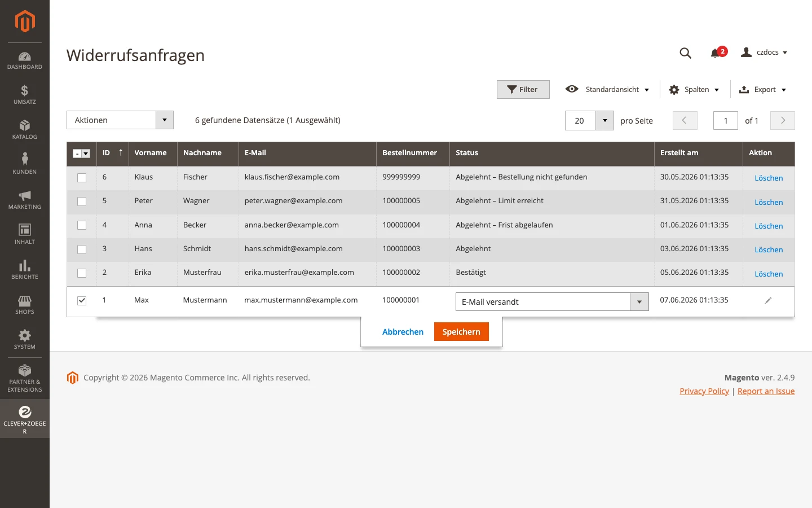812x508 pixels.
Task: Open the Spalten columns dropdown
Action: (x=694, y=90)
